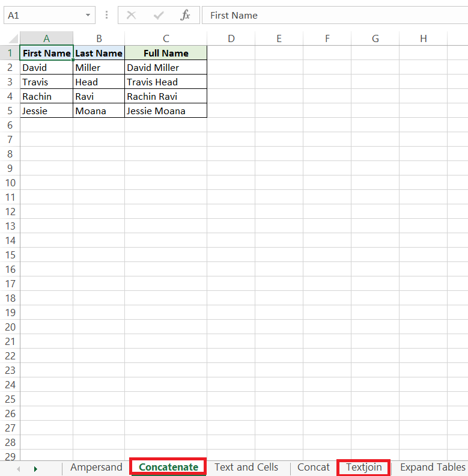Switch to the Concat sheet tab

tap(313, 467)
